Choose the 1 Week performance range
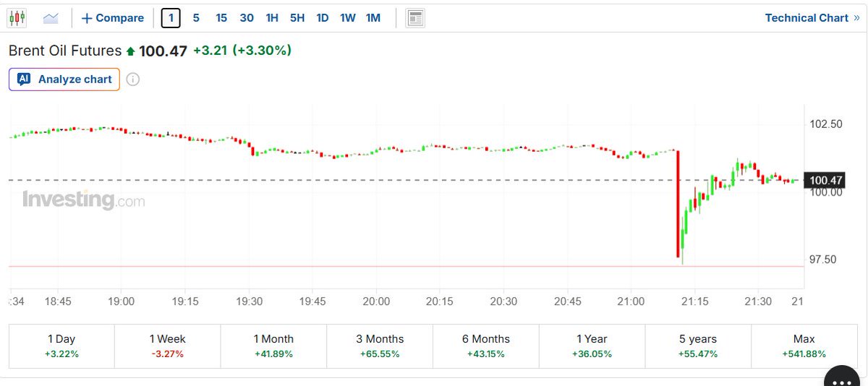868x386 pixels. point(167,346)
